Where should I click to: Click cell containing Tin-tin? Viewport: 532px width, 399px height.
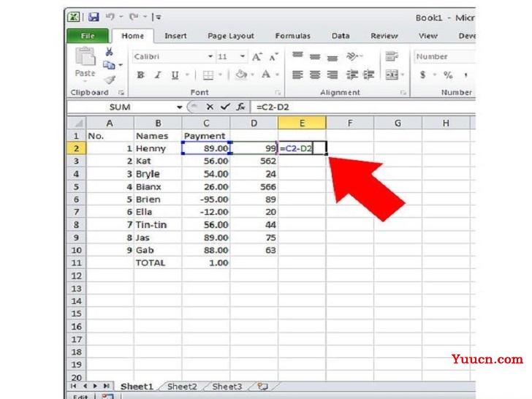[158, 225]
